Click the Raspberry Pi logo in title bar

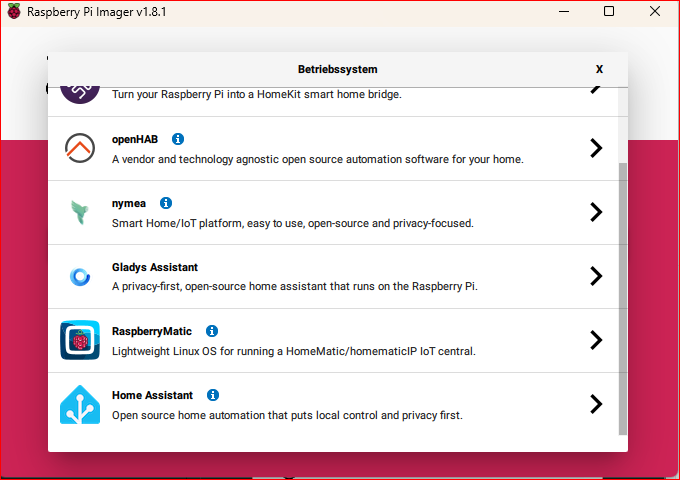point(14,11)
